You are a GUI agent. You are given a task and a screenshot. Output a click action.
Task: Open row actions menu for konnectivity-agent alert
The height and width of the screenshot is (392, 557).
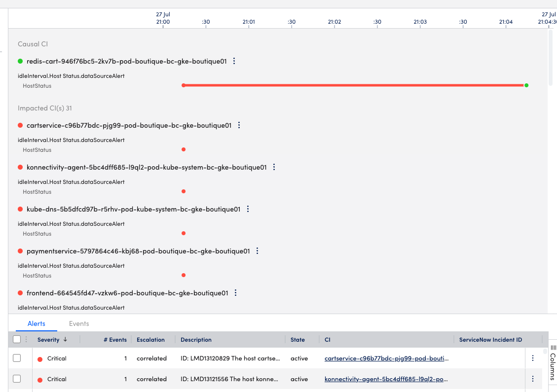pyautogui.click(x=532, y=379)
